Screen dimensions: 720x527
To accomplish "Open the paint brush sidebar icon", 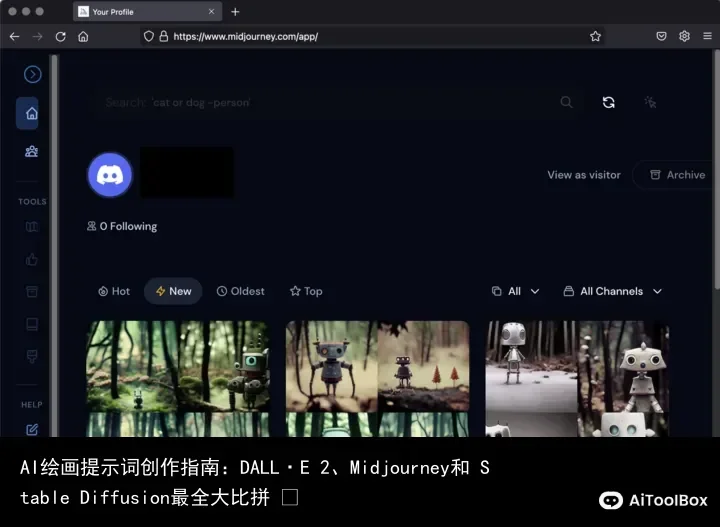I will pos(32,356).
